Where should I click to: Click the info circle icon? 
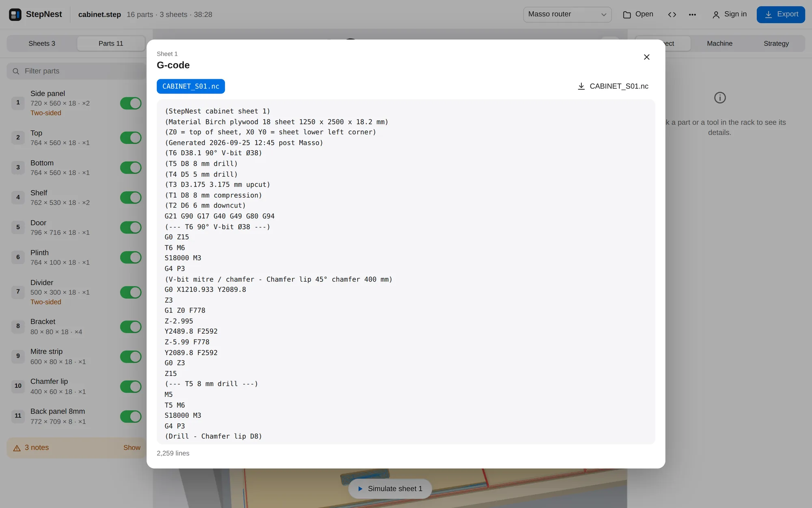[720, 98]
